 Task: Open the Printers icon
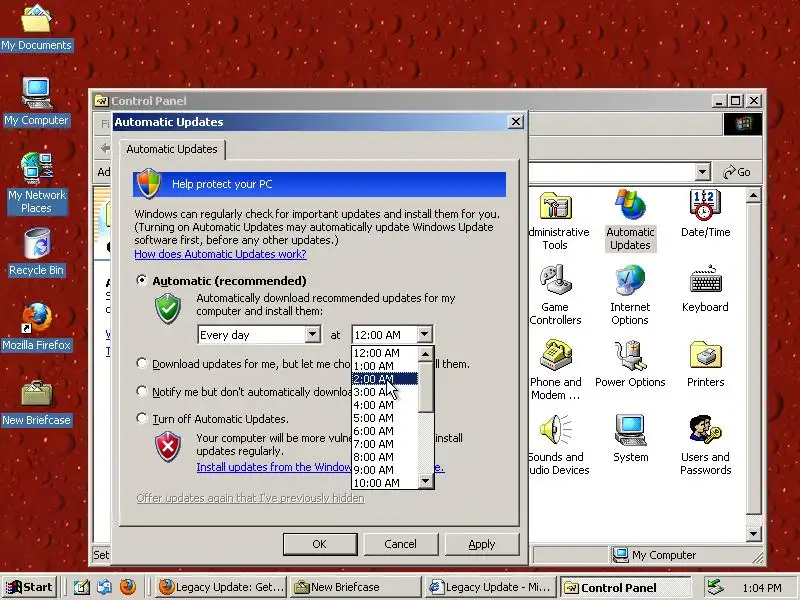[705, 363]
